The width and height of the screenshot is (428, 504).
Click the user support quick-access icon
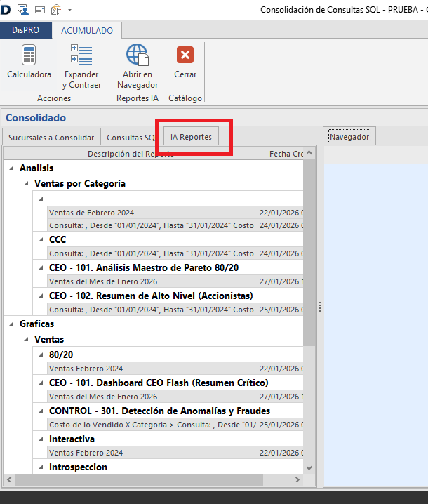tap(23, 10)
